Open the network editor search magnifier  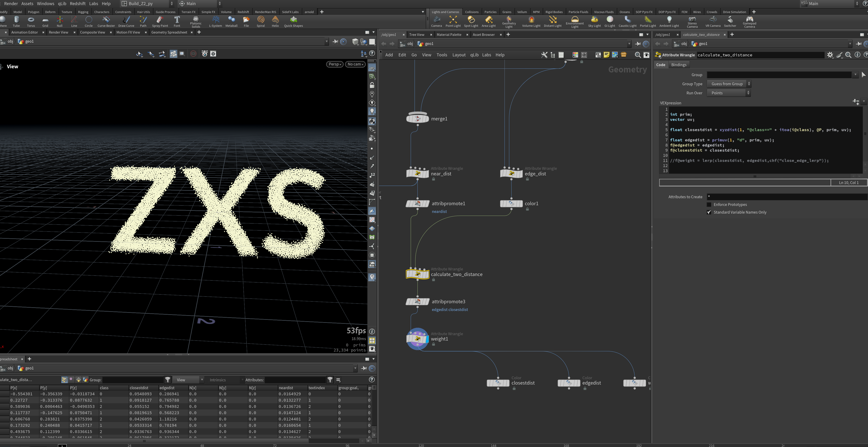pos(638,55)
